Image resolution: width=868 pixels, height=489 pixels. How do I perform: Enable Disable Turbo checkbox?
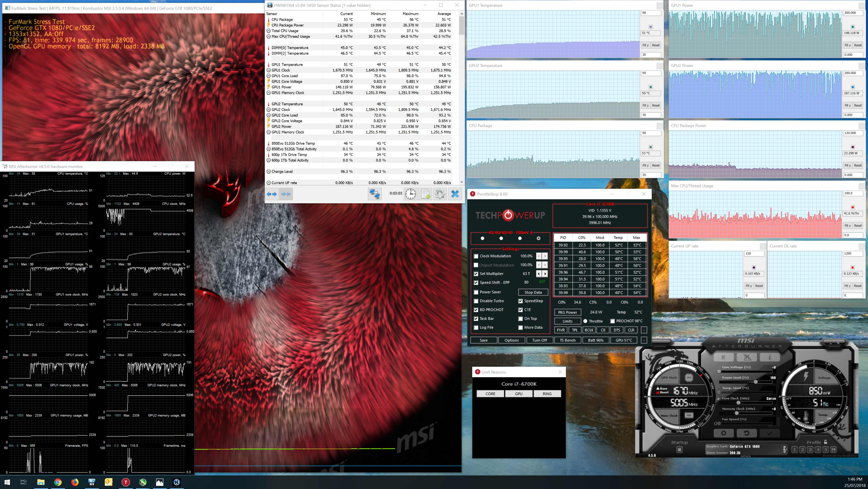[x=476, y=301]
